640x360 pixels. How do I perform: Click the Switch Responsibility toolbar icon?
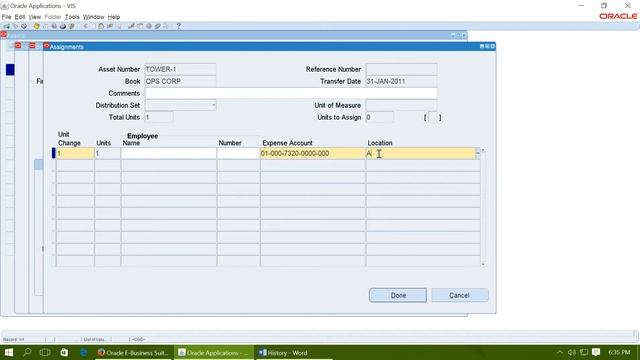54,26
